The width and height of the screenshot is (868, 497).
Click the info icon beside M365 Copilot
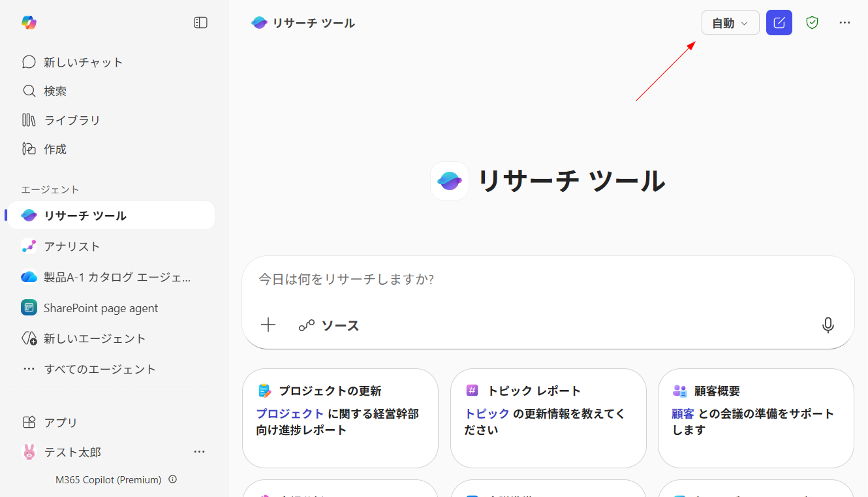point(173,479)
